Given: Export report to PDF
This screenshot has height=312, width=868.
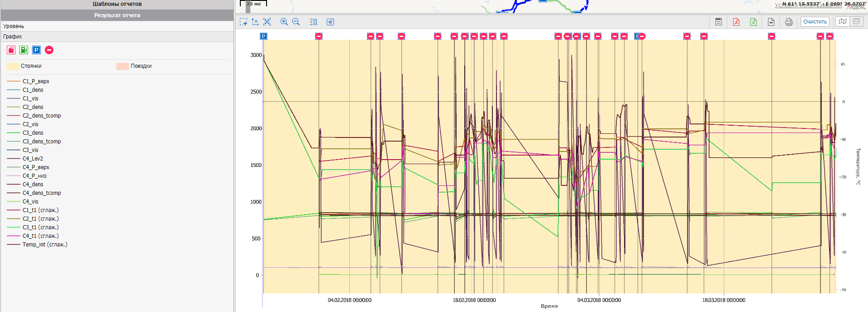Looking at the screenshot, I should [x=736, y=22].
